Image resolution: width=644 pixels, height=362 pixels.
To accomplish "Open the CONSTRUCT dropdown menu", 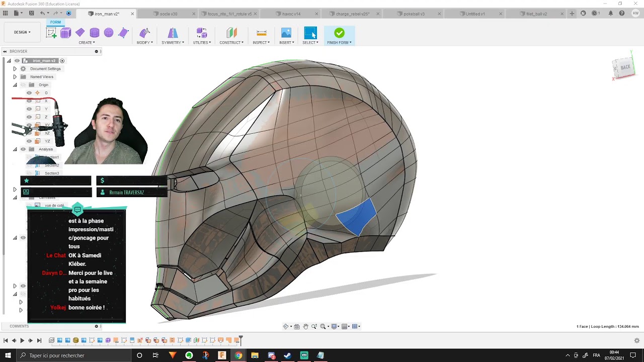I will (x=231, y=42).
